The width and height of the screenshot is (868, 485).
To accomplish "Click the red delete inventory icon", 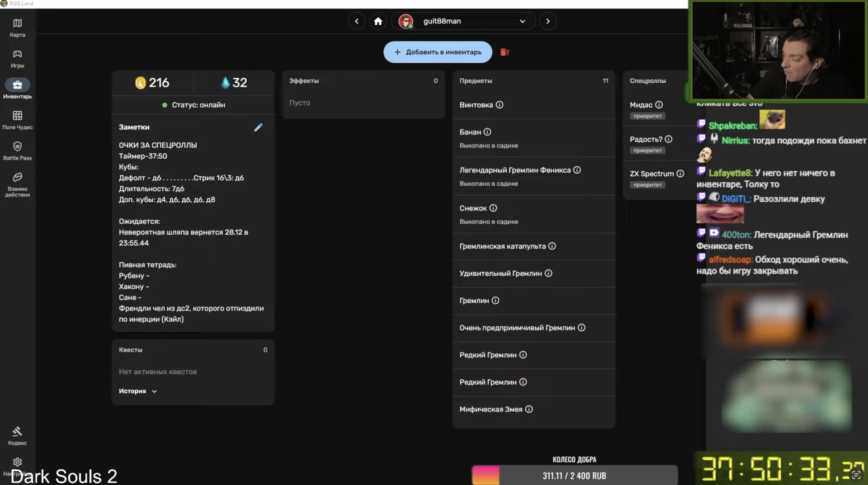I will [505, 52].
